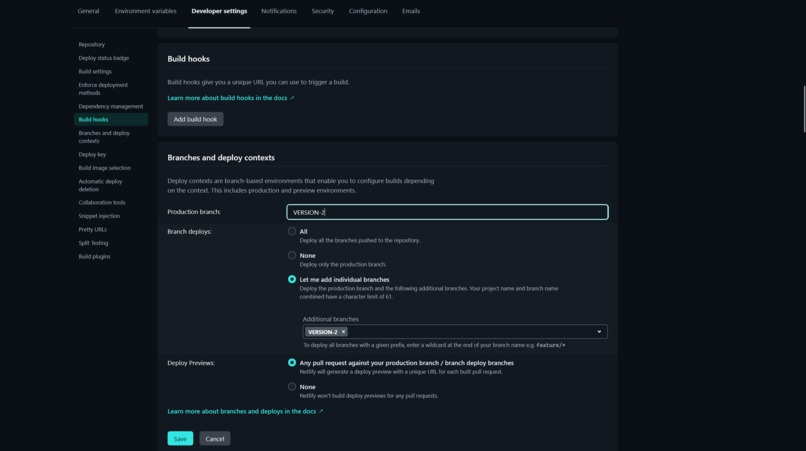Click the Branches and deploy contexts heading
This screenshot has width=806, height=451.
point(221,158)
